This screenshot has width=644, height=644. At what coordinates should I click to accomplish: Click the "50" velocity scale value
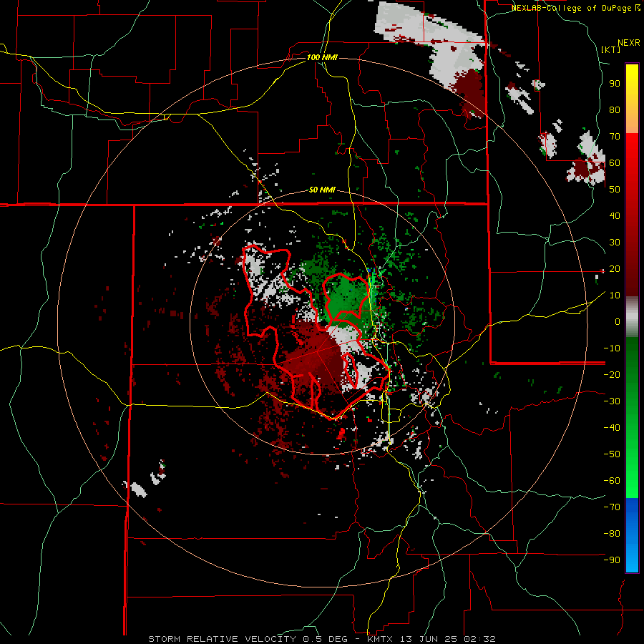tap(615, 190)
